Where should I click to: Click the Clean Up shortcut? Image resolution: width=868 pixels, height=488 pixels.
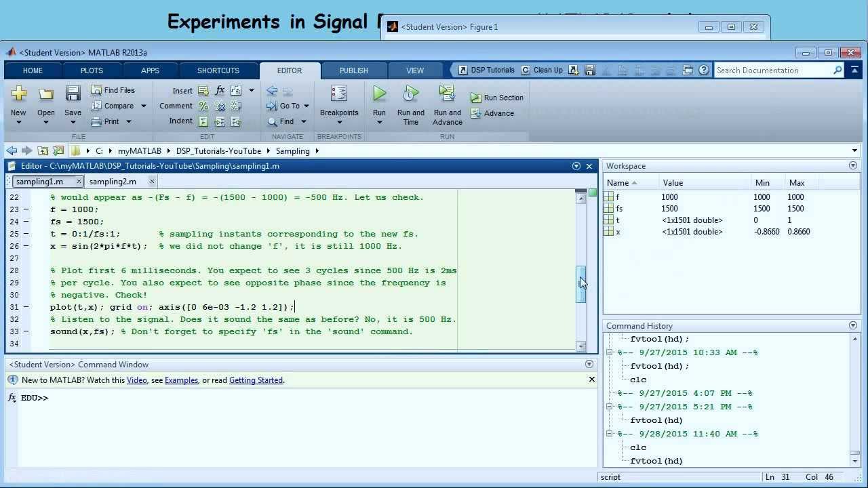point(542,70)
